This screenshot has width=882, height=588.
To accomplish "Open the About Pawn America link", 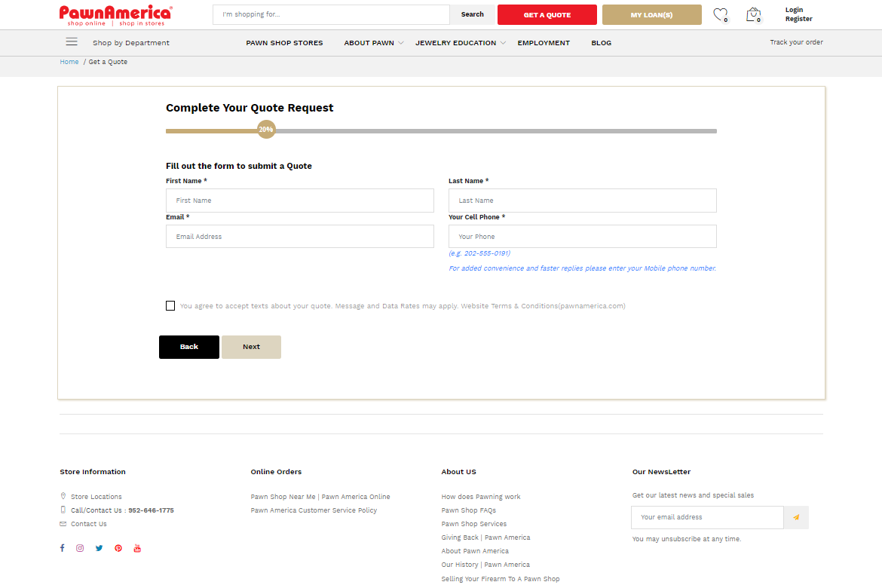I will (x=475, y=551).
